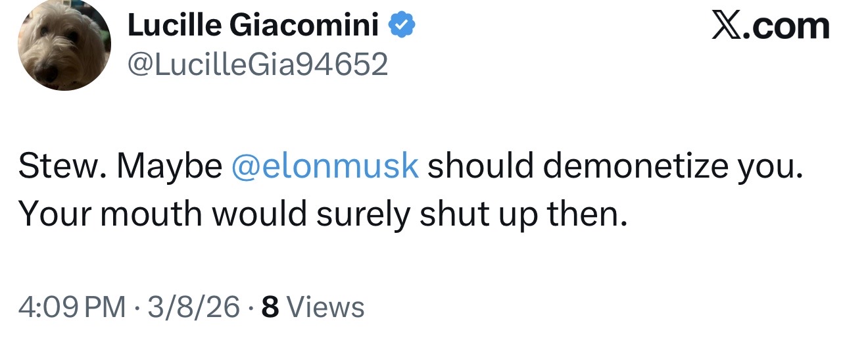The height and width of the screenshot is (346, 868).
Task: Click the first name "Lucille" in header
Action: [172, 26]
